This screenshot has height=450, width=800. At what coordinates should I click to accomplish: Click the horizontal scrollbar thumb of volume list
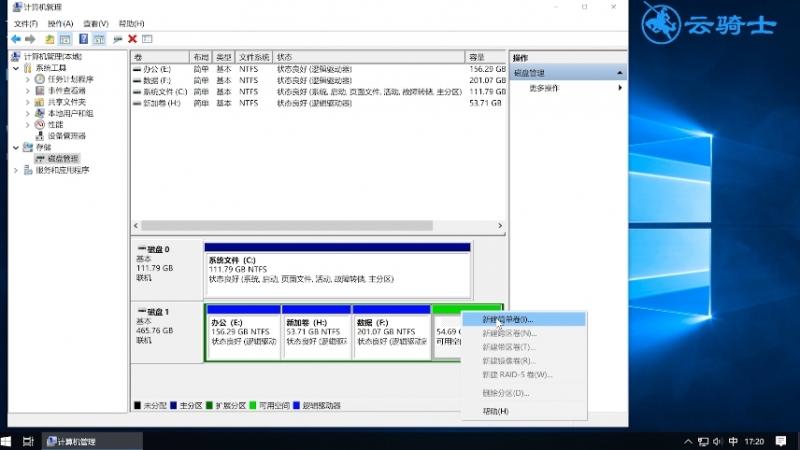(x=287, y=226)
